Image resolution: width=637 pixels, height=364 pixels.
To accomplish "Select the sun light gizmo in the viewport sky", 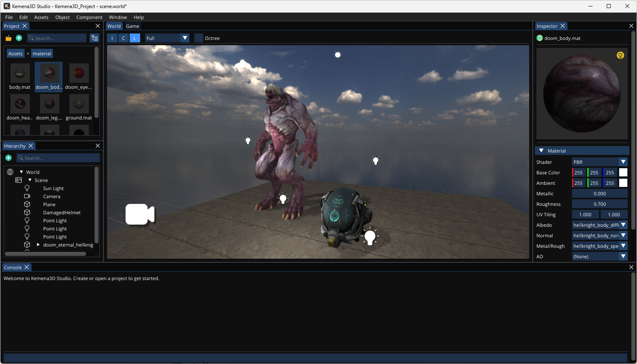I will click(x=338, y=55).
